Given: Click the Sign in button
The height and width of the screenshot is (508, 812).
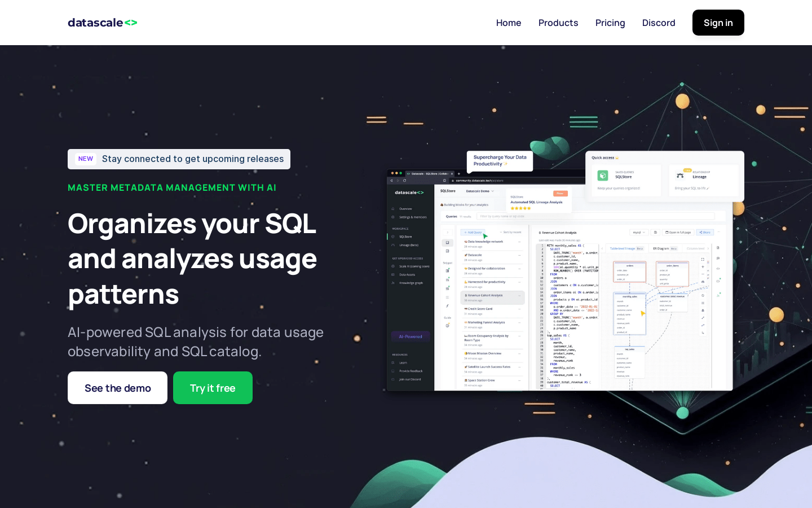Looking at the screenshot, I should pyautogui.click(x=718, y=23).
